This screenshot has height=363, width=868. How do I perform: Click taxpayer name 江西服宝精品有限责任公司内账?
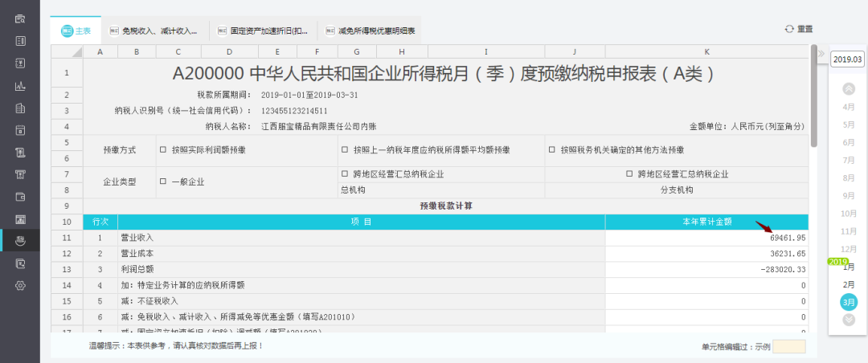tap(319, 126)
